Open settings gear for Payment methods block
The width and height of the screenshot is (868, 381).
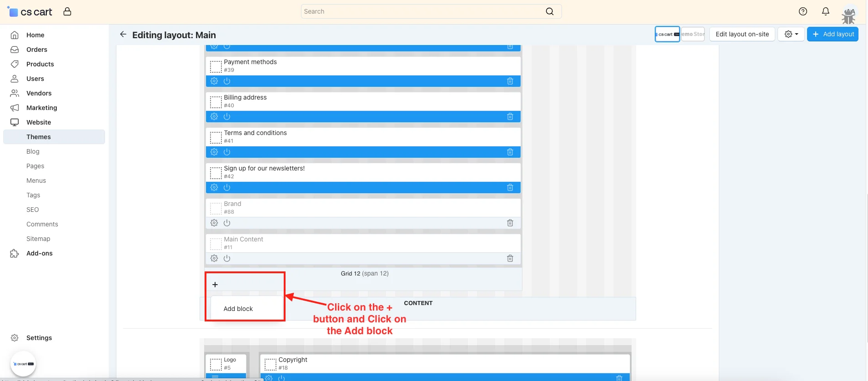tap(214, 81)
